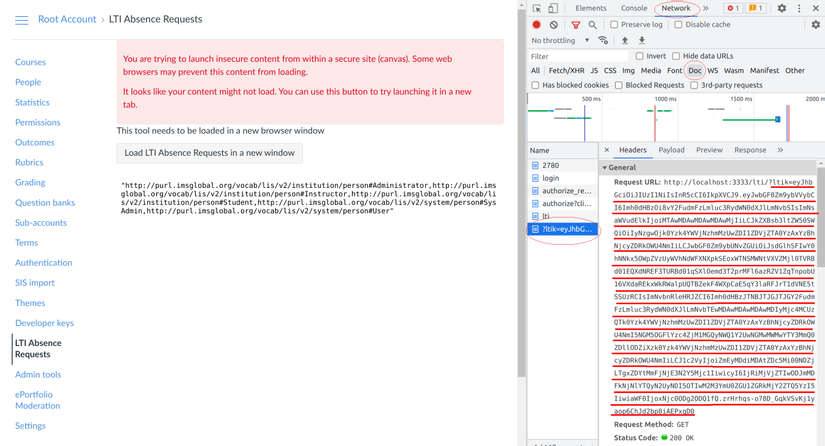Toggle the red filter funnel icon

576,25
